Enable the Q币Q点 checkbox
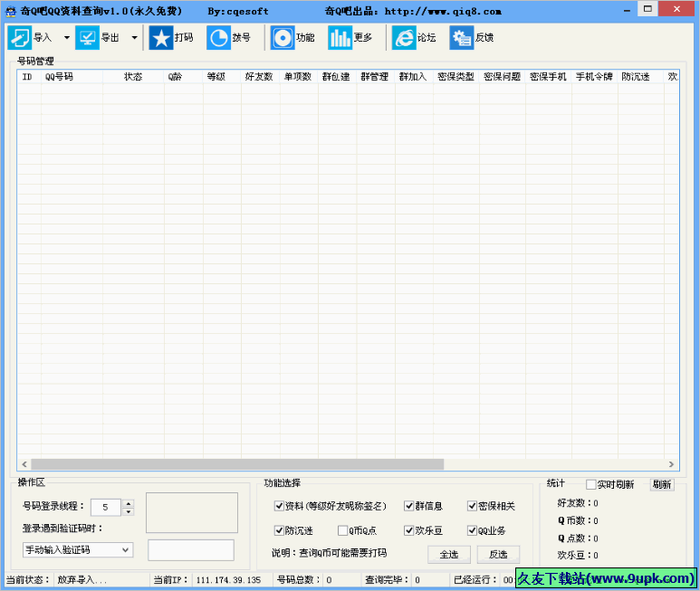Screen dimensions: 700x591 coord(342,530)
